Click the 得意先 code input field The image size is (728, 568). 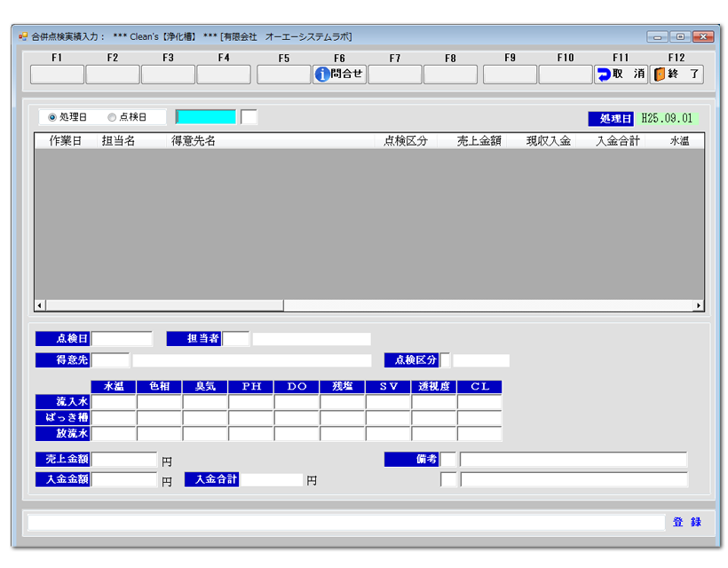click(111, 360)
